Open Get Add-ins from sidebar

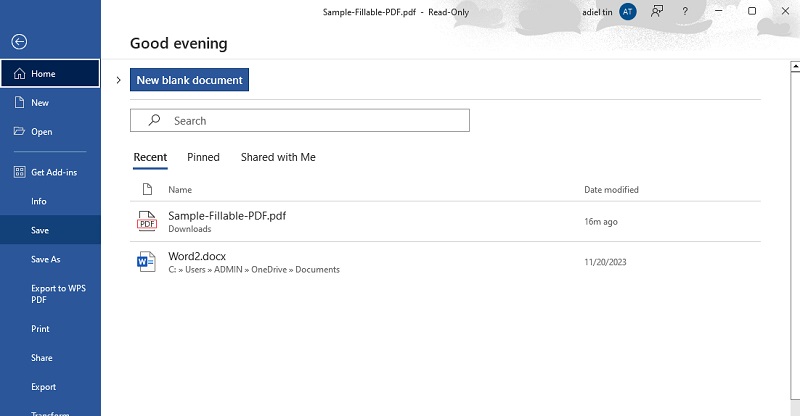(50, 173)
